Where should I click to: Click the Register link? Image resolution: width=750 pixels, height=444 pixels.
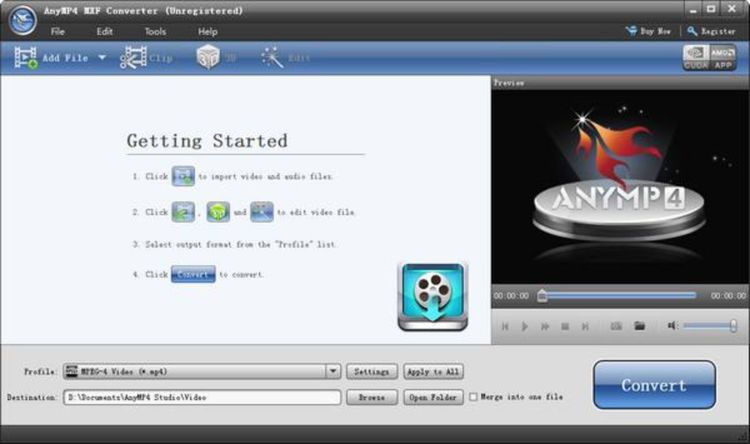[x=711, y=31]
